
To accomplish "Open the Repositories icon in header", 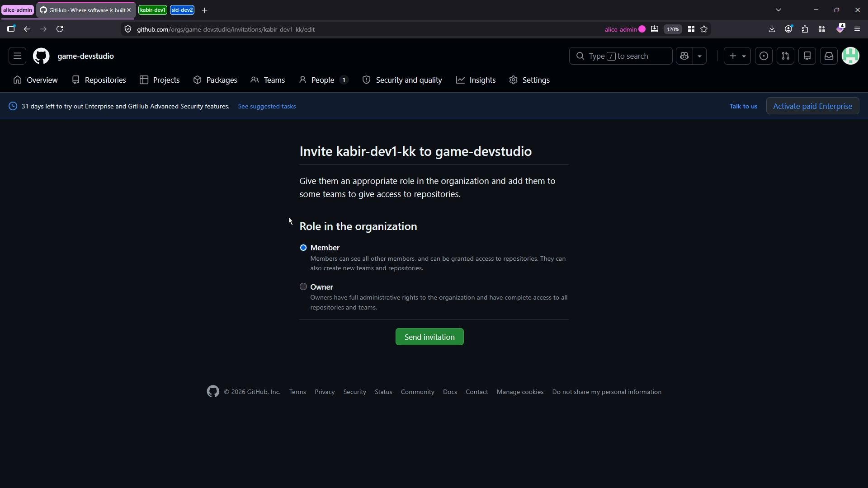I will coord(807,56).
